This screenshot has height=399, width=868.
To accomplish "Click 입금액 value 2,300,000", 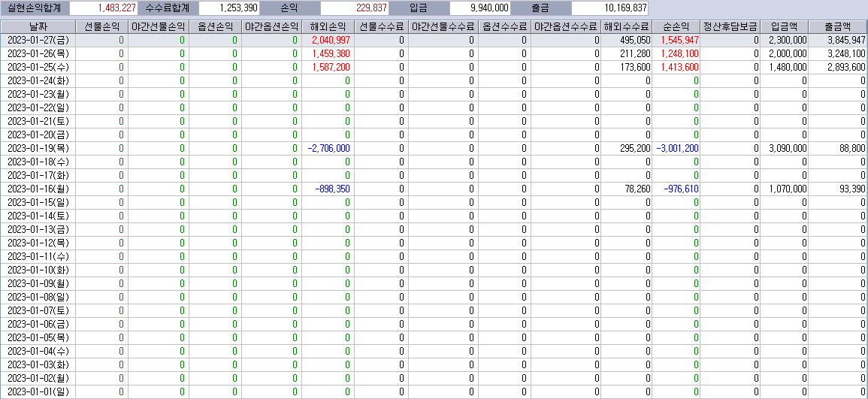I will (788, 40).
